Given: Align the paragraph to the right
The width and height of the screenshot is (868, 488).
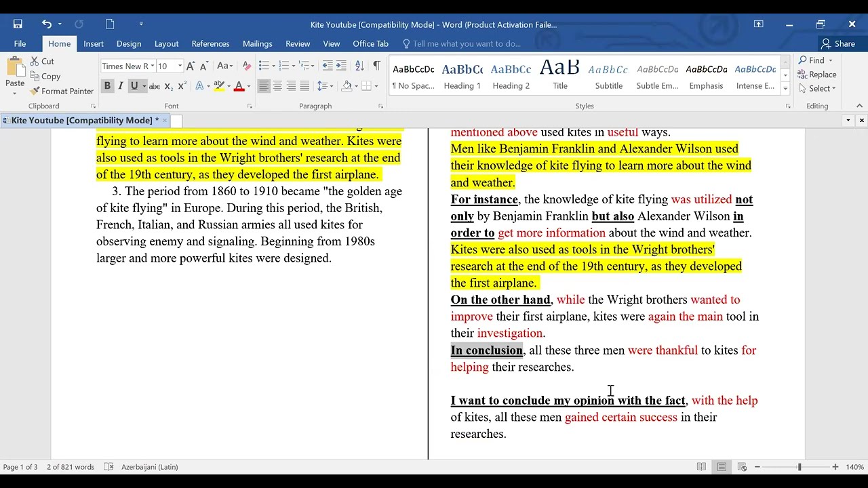Looking at the screenshot, I should click(x=291, y=86).
